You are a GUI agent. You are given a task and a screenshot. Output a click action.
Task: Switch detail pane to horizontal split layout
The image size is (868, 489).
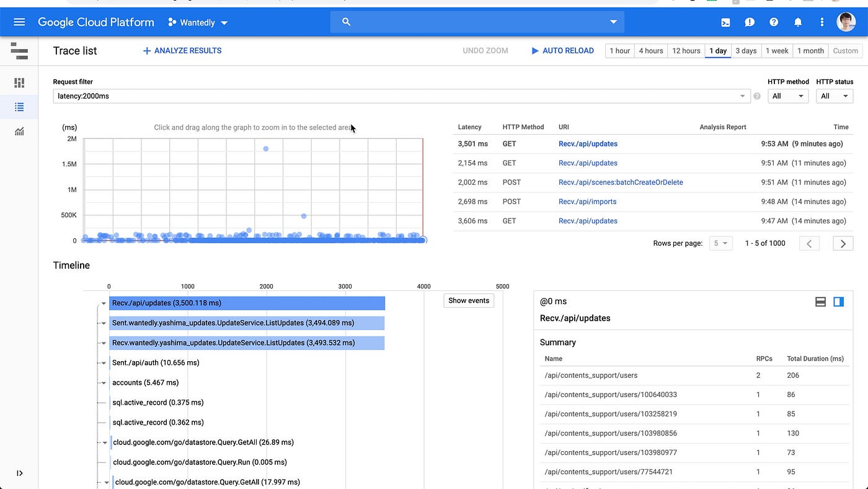click(x=821, y=302)
